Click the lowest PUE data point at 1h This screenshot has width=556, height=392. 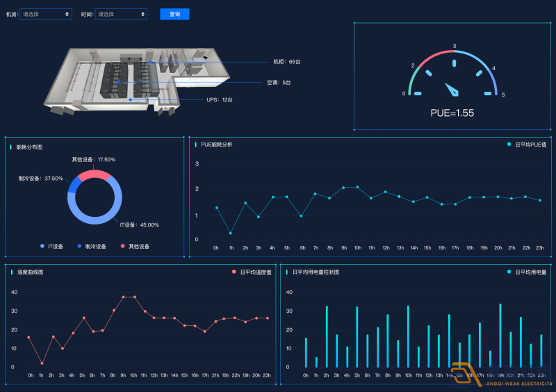230,233
